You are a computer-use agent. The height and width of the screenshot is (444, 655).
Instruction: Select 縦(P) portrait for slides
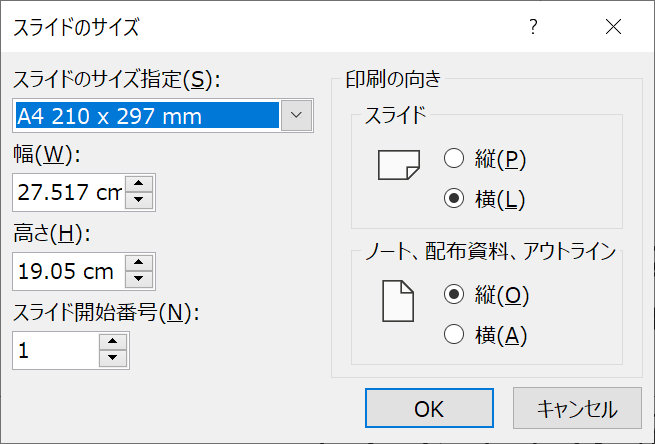(454, 158)
